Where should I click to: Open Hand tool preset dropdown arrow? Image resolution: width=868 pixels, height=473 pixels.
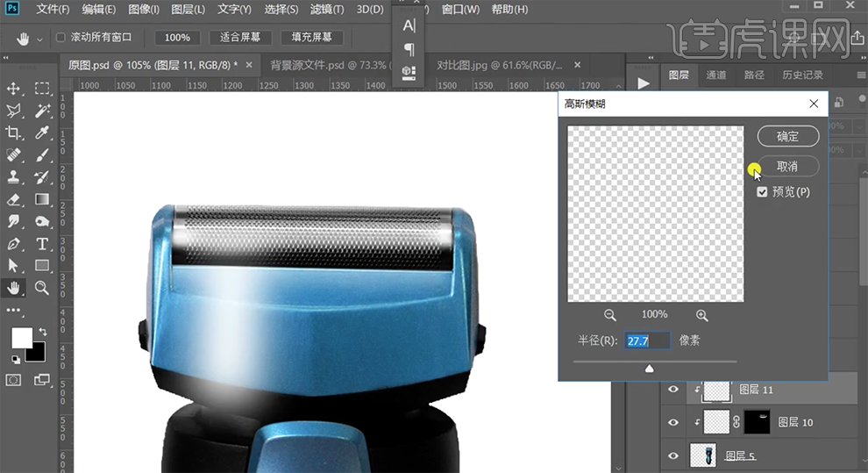pyautogui.click(x=39, y=39)
